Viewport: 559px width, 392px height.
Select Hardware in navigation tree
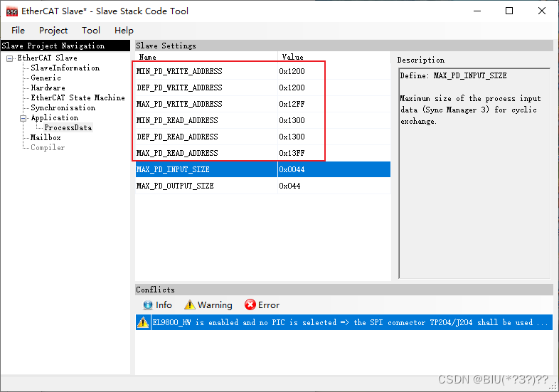48,88
